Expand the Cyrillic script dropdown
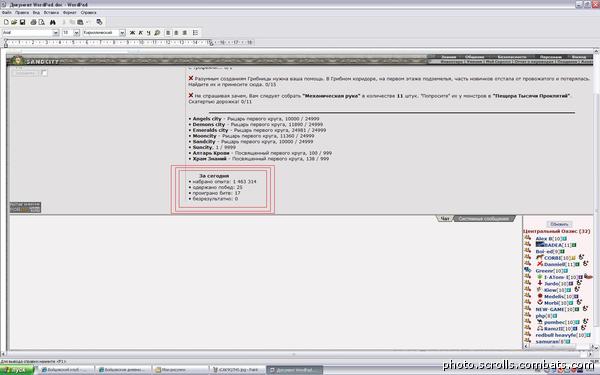 [122, 33]
